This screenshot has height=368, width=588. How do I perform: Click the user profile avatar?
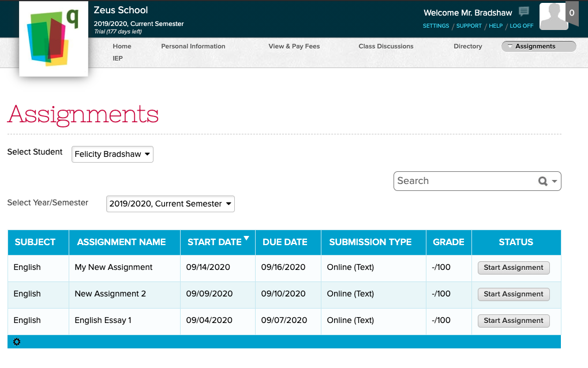554,16
